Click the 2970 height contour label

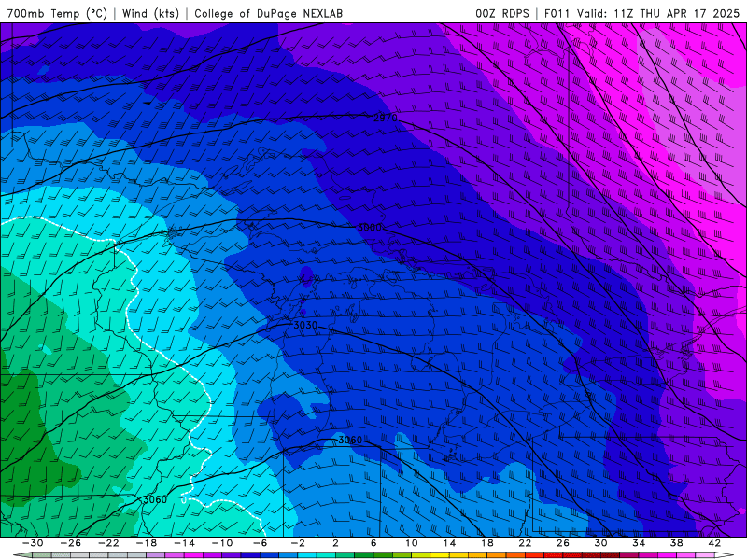coord(385,118)
